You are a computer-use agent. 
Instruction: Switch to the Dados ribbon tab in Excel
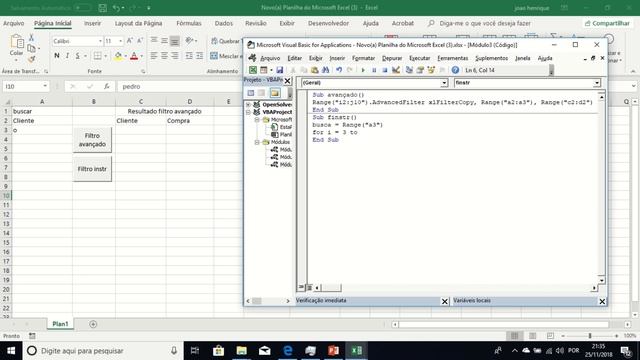click(224, 23)
